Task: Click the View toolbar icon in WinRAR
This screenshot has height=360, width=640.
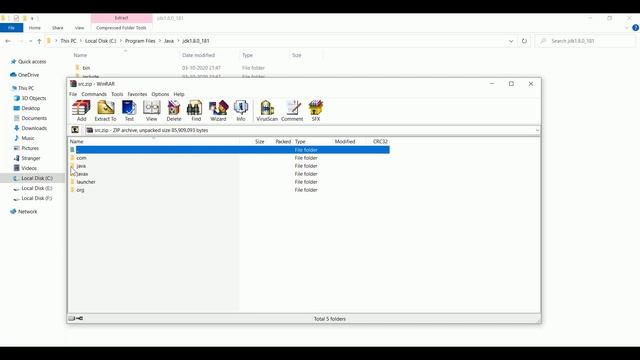Action: tap(151, 111)
